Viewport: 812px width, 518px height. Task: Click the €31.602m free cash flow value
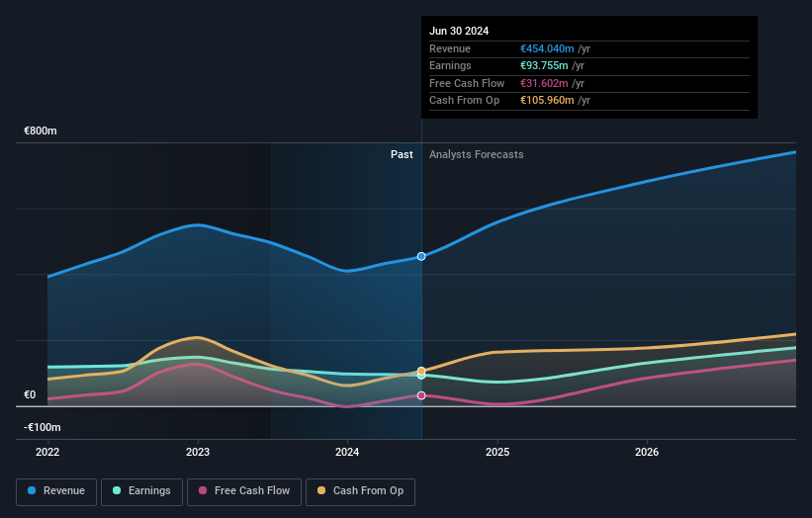(x=544, y=83)
